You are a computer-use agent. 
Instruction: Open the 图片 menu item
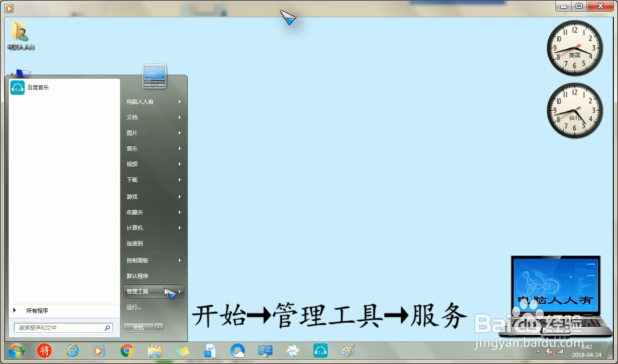[154, 133]
